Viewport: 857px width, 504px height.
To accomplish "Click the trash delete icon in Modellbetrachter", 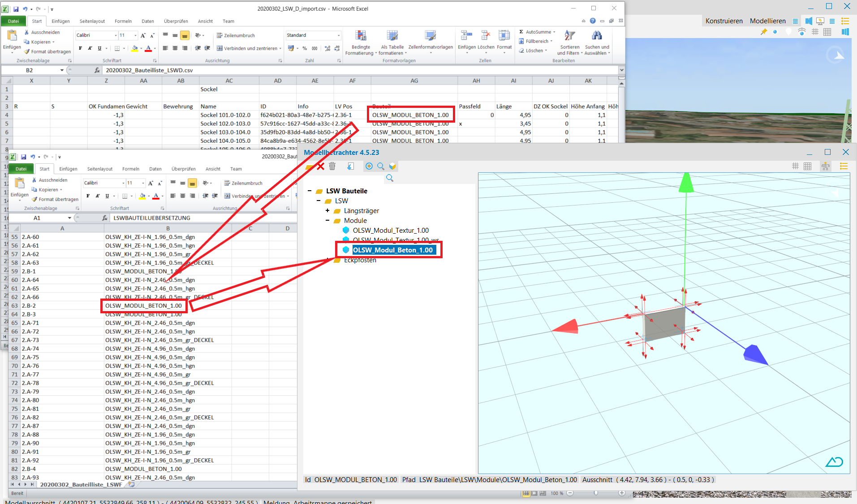I will pos(332,167).
